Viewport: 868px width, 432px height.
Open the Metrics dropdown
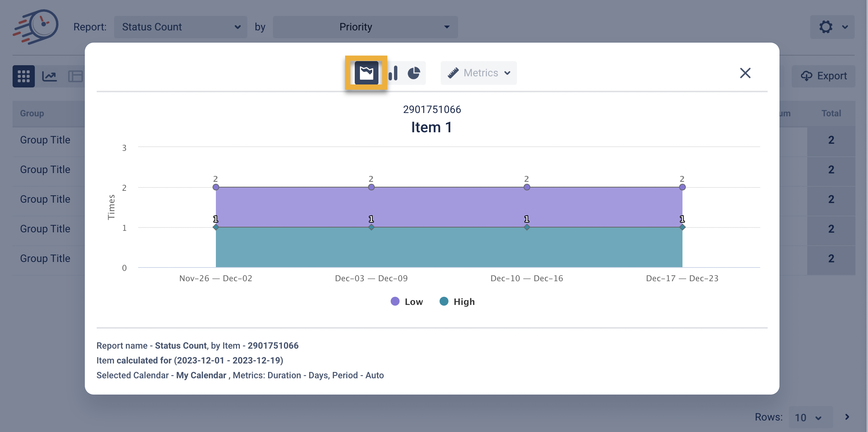478,73
